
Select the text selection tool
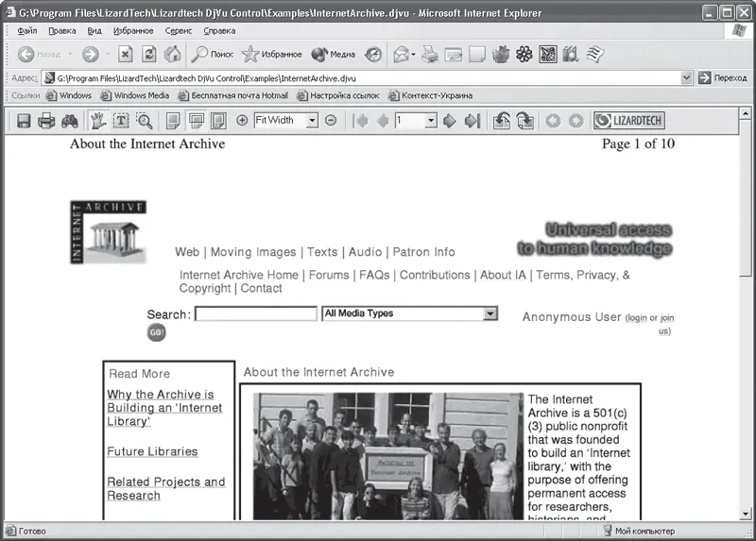click(121, 121)
